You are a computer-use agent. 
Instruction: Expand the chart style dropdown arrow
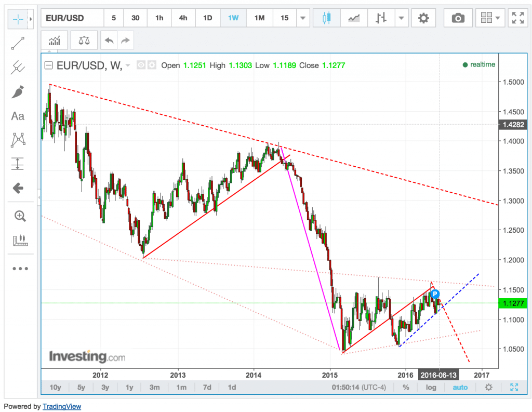pyautogui.click(x=401, y=18)
